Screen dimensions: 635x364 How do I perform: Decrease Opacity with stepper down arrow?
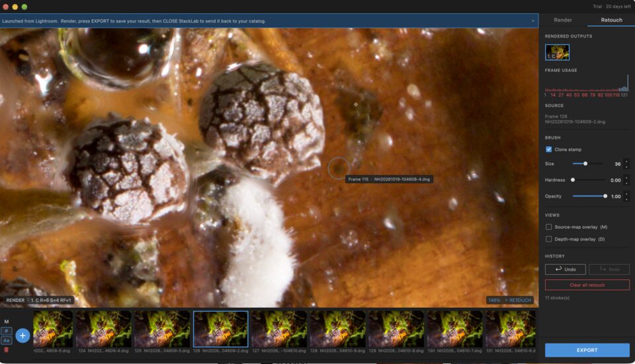[x=626, y=199]
